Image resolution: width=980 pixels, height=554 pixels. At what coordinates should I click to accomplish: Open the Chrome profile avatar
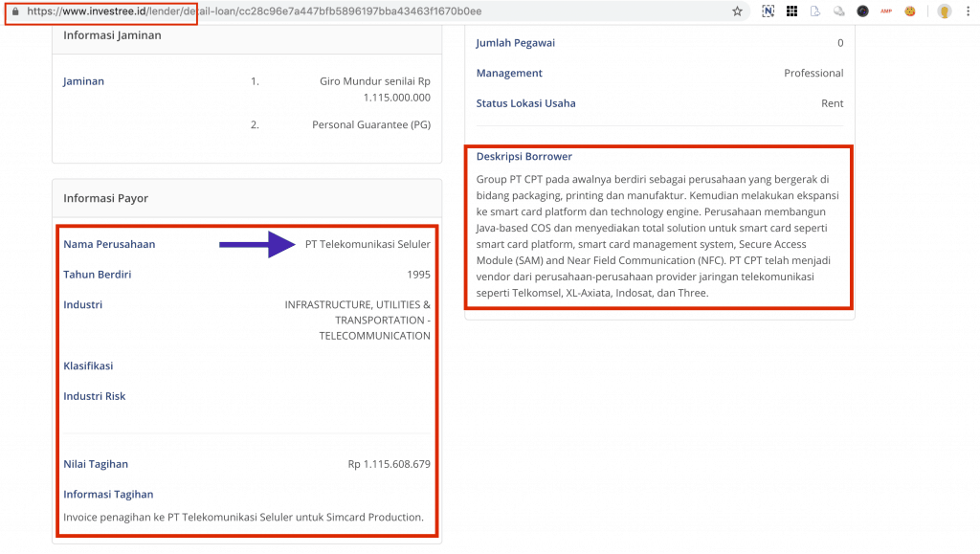tap(944, 11)
